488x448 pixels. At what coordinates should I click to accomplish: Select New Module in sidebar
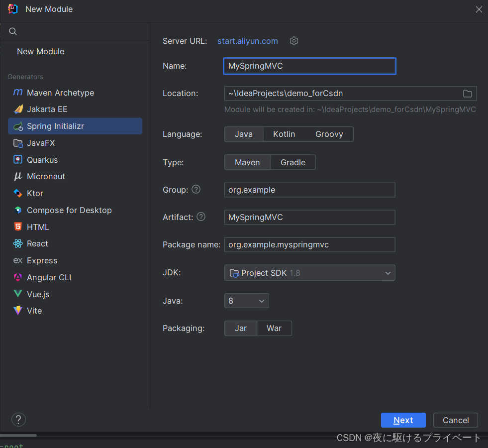[40, 51]
